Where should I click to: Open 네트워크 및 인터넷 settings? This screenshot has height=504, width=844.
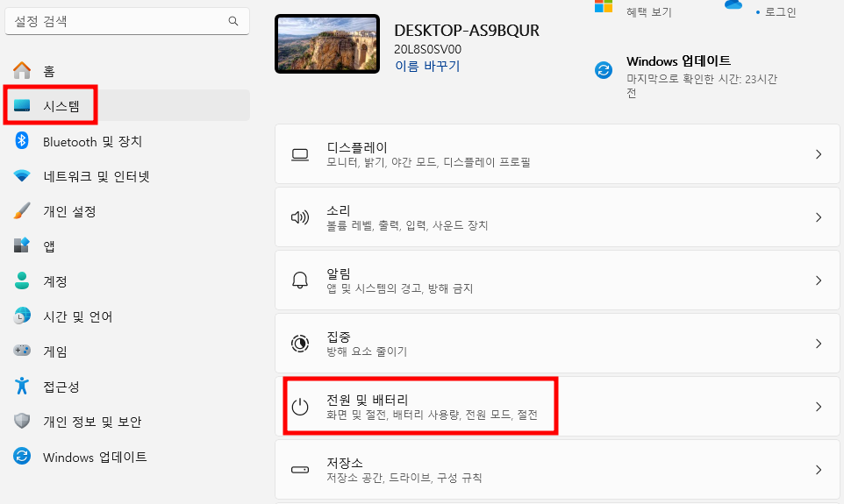pos(97,176)
